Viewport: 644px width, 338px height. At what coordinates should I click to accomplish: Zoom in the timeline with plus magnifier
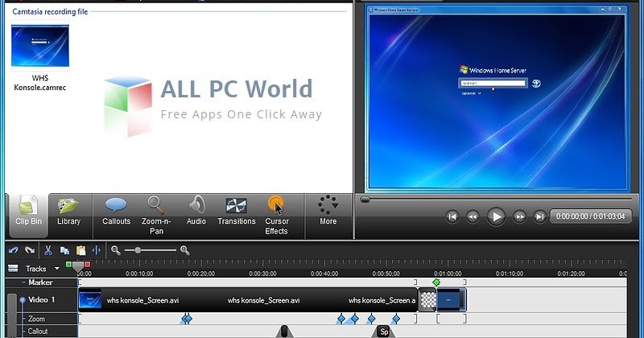[x=185, y=250]
